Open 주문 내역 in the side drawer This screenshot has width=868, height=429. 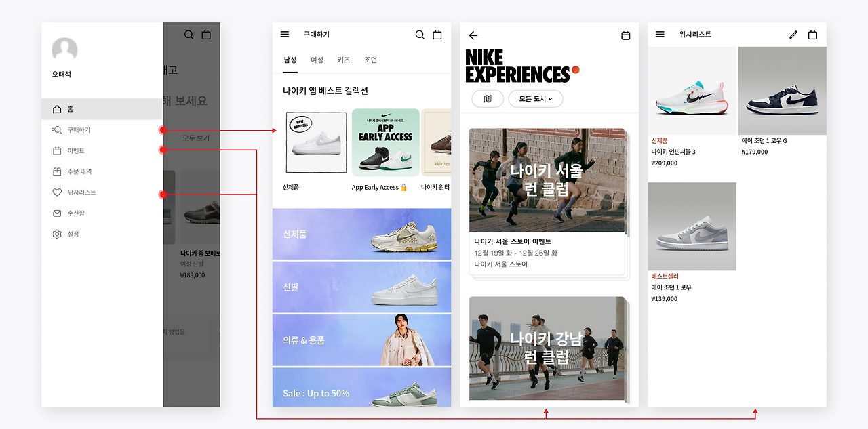coord(102,171)
